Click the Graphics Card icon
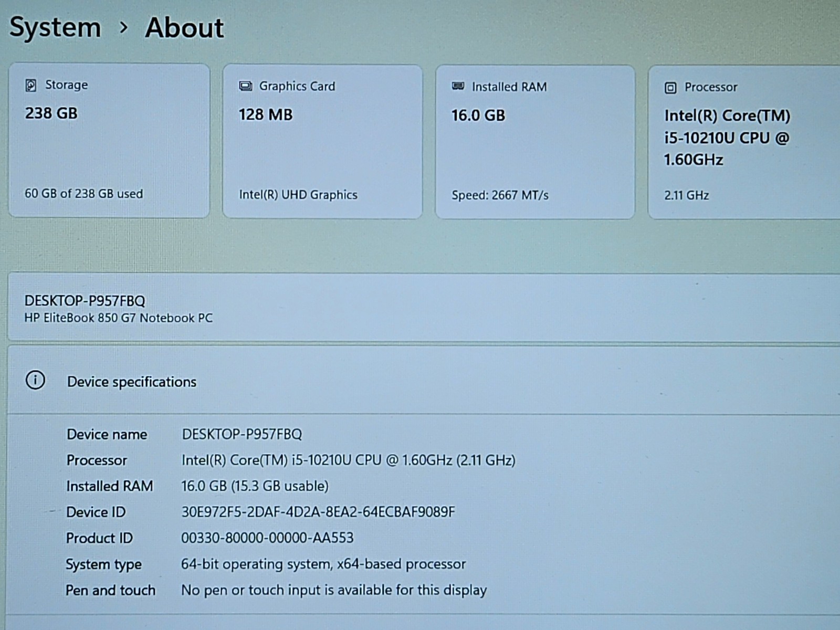The height and width of the screenshot is (630, 840). tap(245, 86)
